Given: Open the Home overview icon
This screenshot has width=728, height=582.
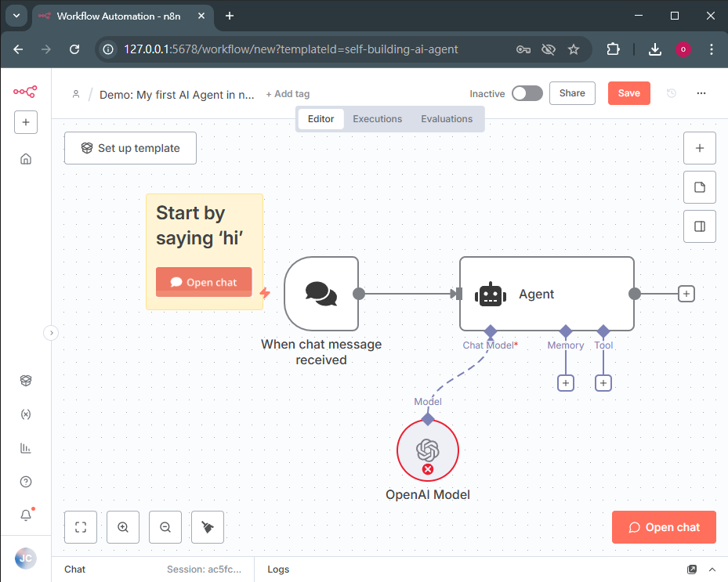Looking at the screenshot, I should [x=26, y=159].
